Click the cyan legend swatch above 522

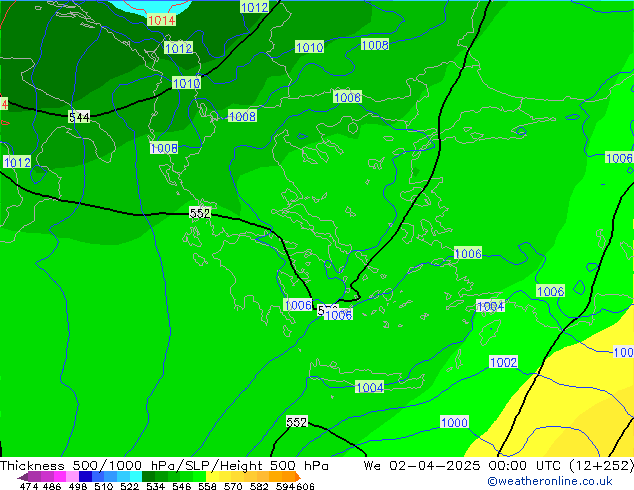[x=136, y=476]
